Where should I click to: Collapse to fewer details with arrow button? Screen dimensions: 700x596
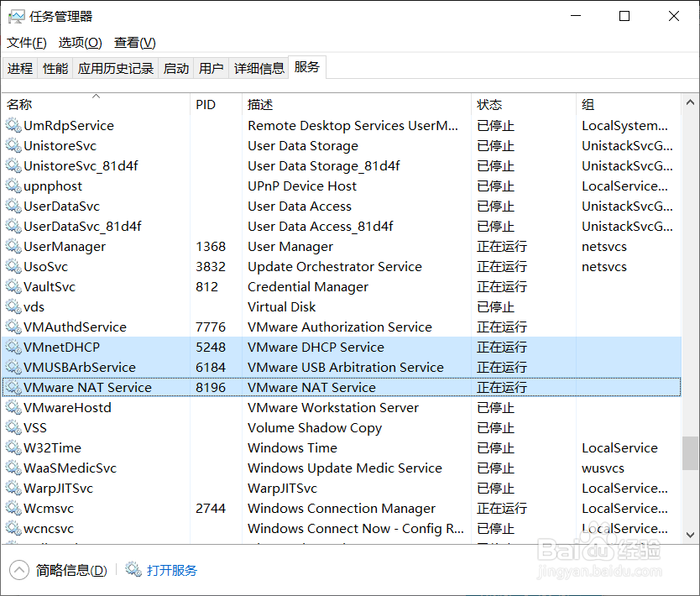tap(18, 570)
